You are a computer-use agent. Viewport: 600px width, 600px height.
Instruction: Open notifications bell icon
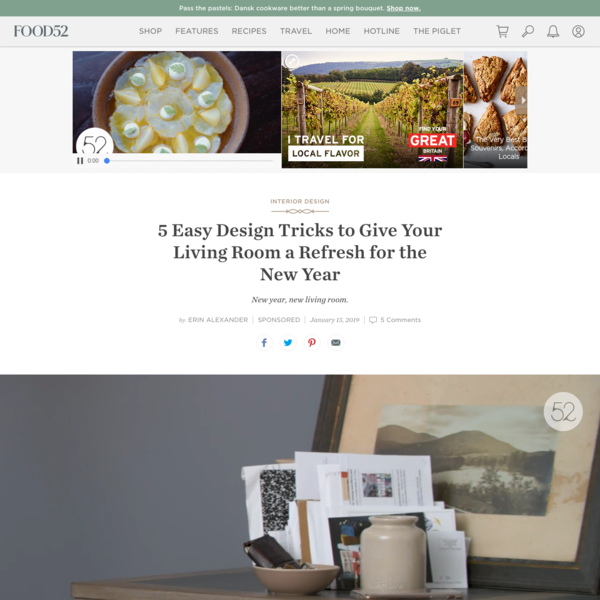[x=553, y=31]
